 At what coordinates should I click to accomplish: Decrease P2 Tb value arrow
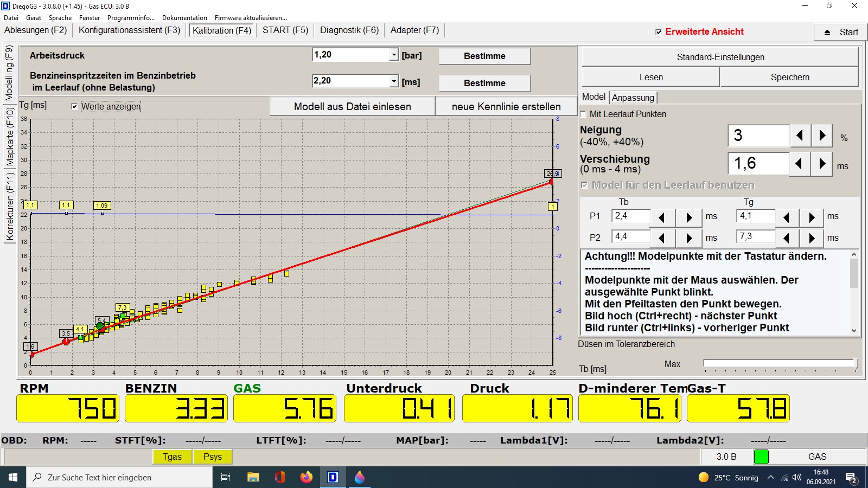click(x=662, y=238)
